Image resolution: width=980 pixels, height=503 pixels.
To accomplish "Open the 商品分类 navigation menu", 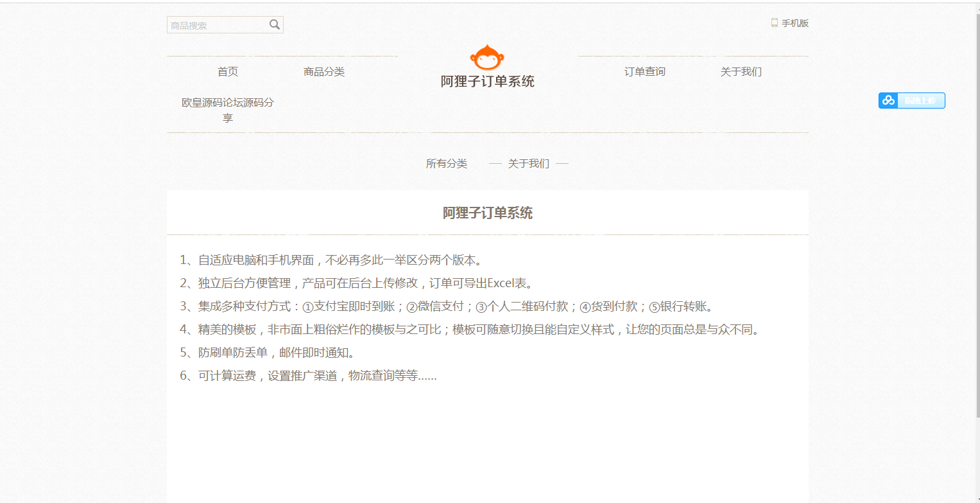I will pos(324,71).
